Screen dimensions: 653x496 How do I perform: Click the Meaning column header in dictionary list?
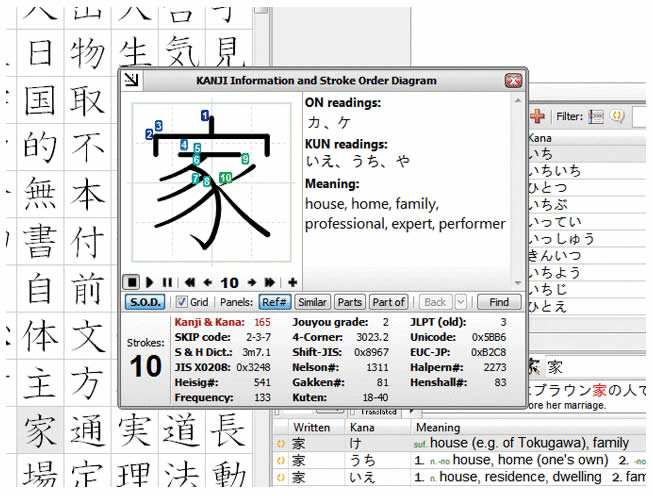(529, 427)
